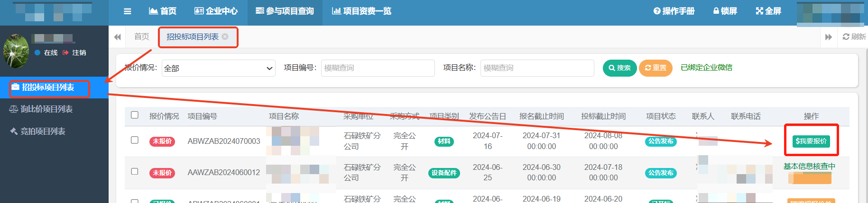This screenshot has height=203, width=868.
Task: Click the 项目名称 column header
Action: click(284, 116)
